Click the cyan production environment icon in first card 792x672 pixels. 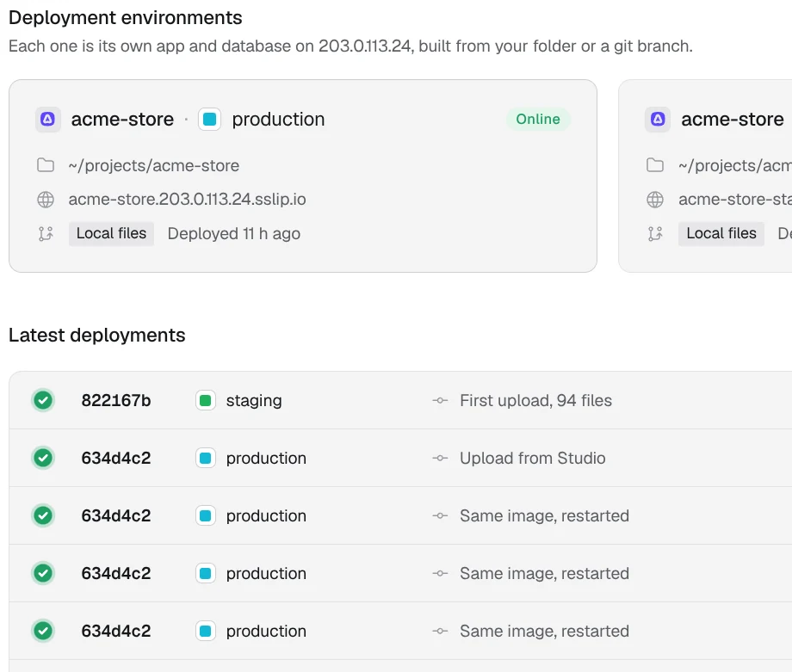tap(209, 120)
